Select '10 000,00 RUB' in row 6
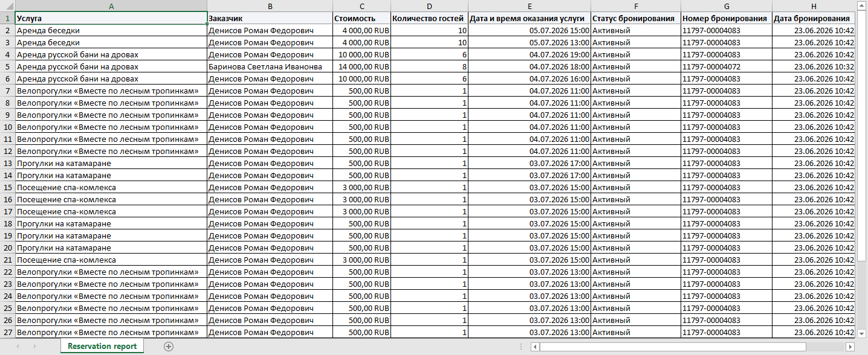This screenshot has width=868, height=355. (x=361, y=78)
